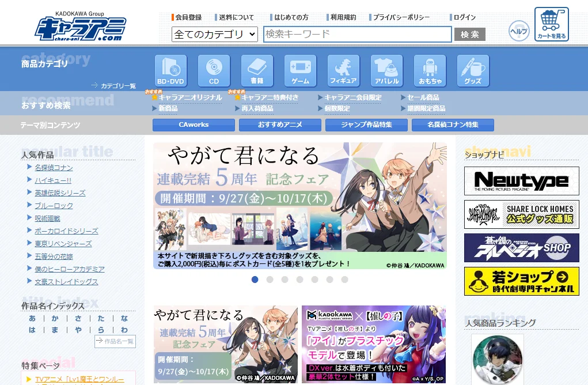
Task: Click the ヘルプ help icon
Action: (x=519, y=31)
